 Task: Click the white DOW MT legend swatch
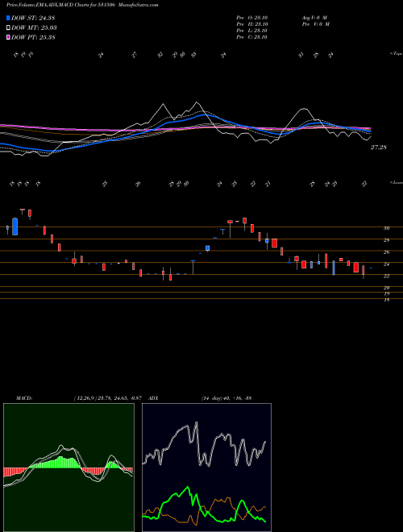[x=8, y=27]
